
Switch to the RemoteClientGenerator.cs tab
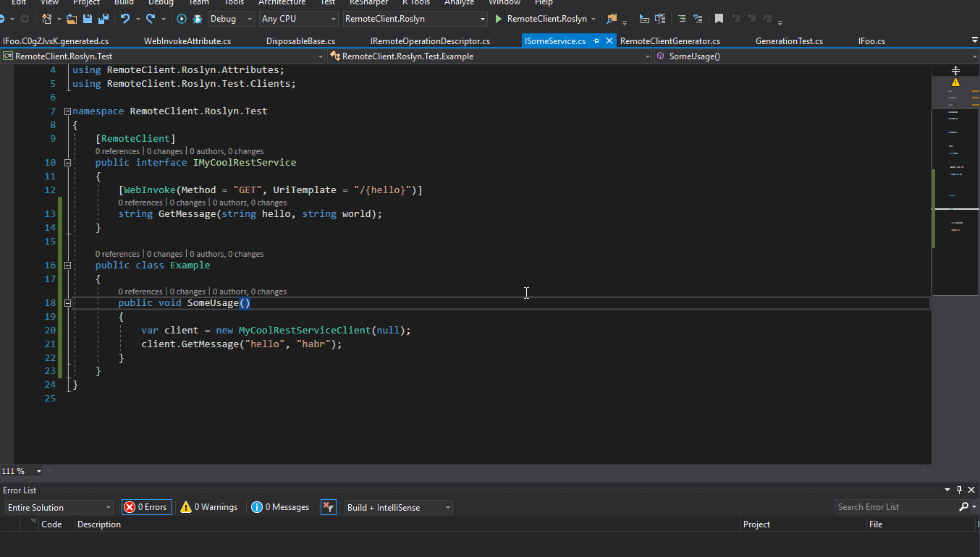670,41
